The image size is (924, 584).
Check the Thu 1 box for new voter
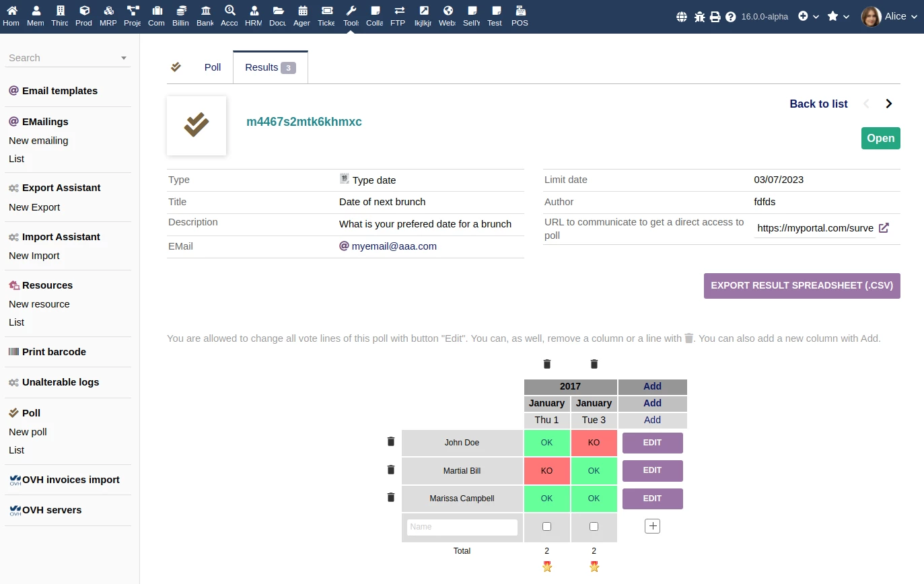pos(546,527)
